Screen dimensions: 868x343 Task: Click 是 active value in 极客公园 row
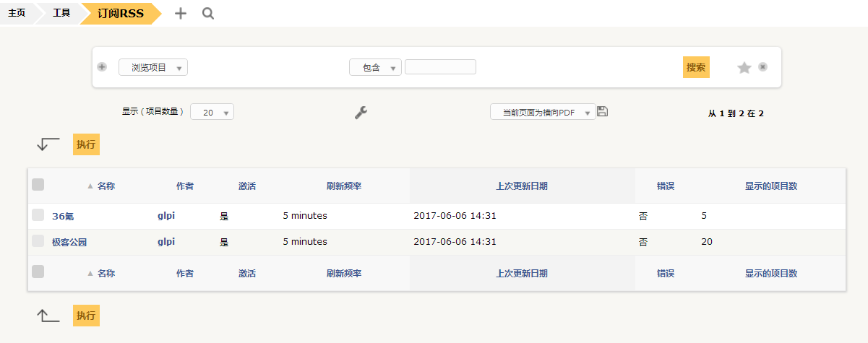224,242
